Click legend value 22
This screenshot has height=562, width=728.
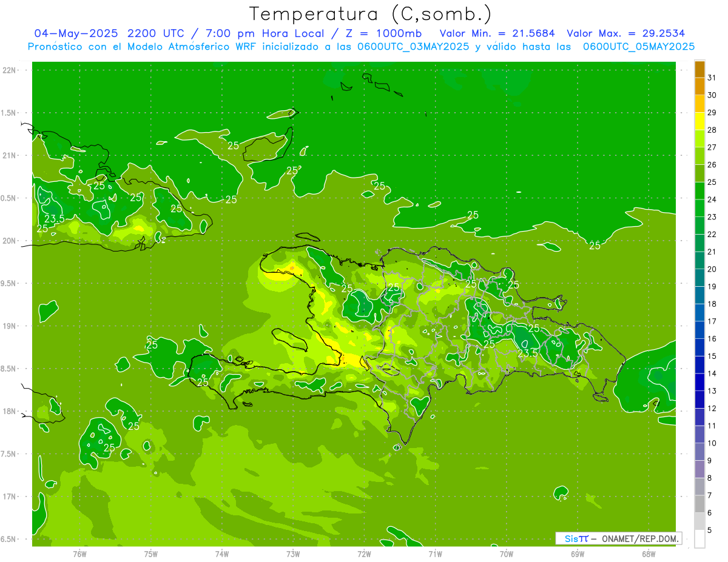[x=712, y=235]
